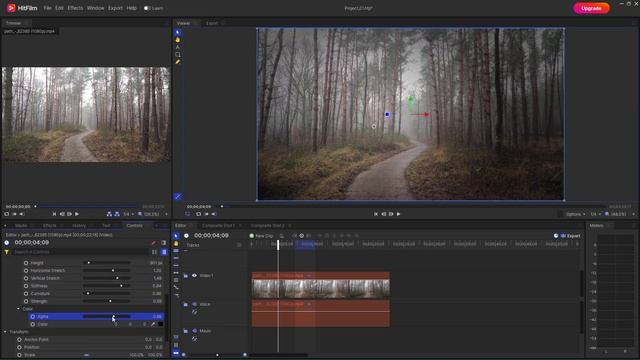Open the Viewer Options dropdown
Screen dimensions: 640x360
click(575, 214)
